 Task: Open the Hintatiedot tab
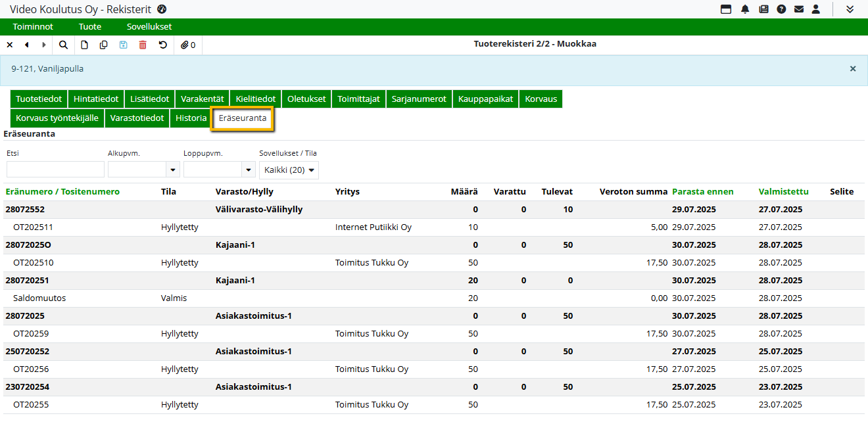click(x=96, y=99)
